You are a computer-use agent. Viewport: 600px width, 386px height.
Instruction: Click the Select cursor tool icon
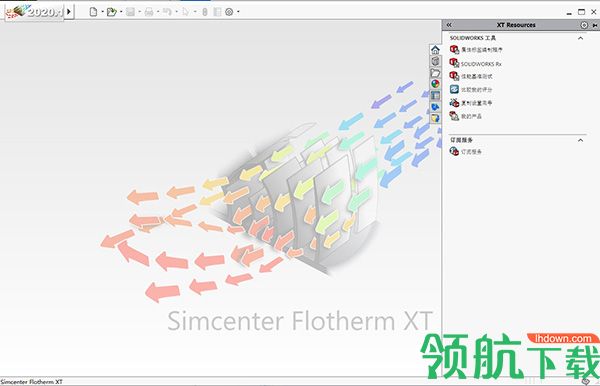pyautogui.click(x=186, y=12)
